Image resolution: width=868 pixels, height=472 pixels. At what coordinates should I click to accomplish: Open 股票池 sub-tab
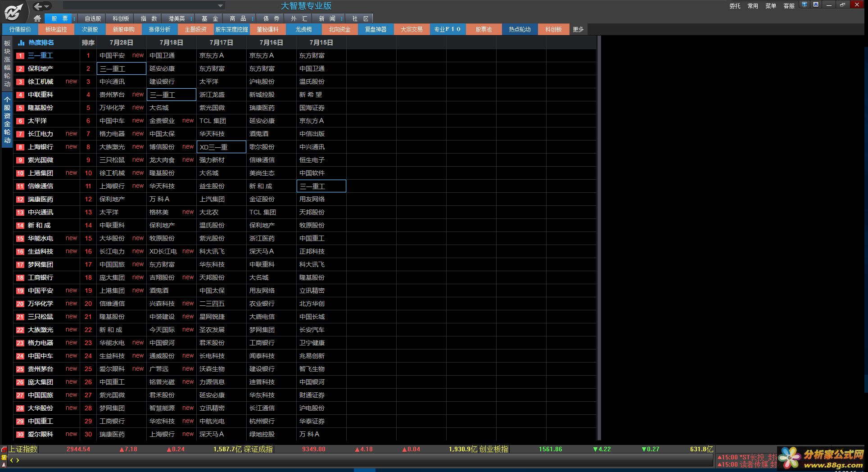(x=484, y=29)
